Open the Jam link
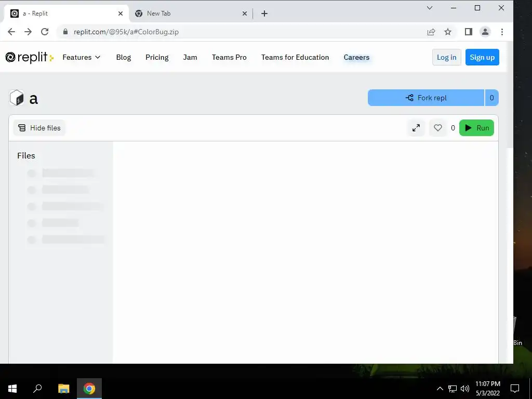Image resolution: width=532 pixels, height=399 pixels. click(x=190, y=57)
